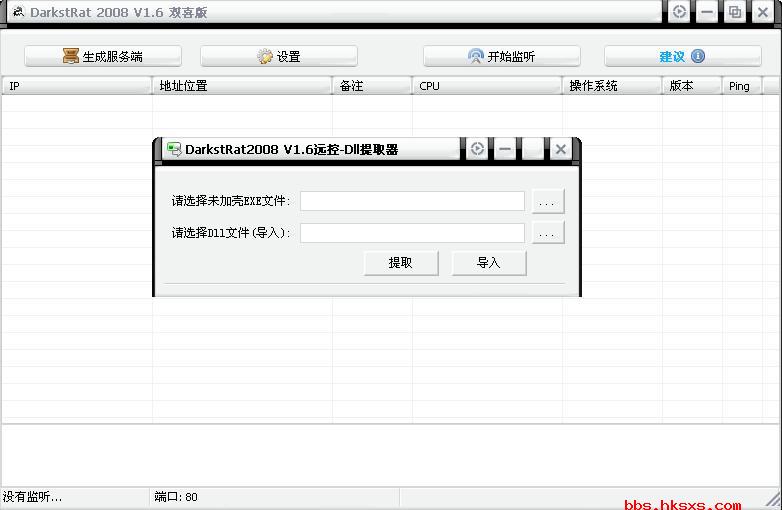Viewport: 782px width, 510px height.
Task: Open 设置 settings button
Action: tap(279, 56)
